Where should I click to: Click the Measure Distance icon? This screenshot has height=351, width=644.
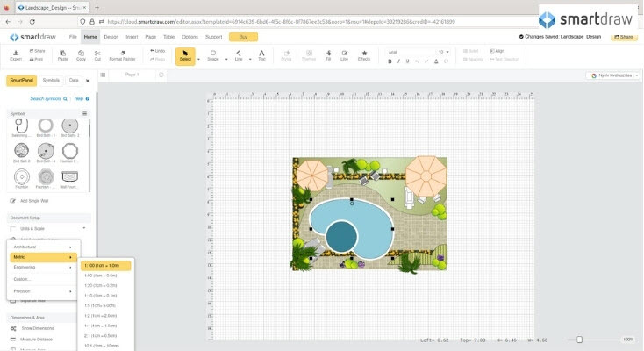(x=14, y=339)
